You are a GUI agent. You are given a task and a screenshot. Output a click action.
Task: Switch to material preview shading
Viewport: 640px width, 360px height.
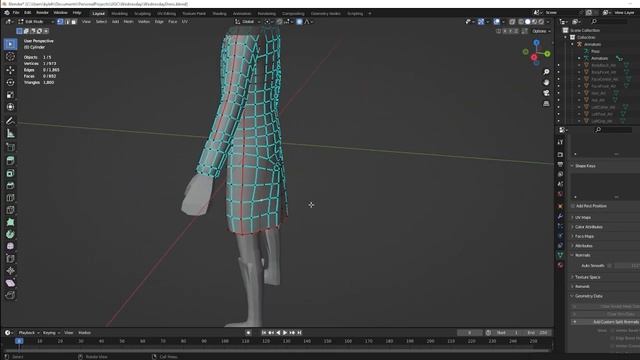(534, 22)
